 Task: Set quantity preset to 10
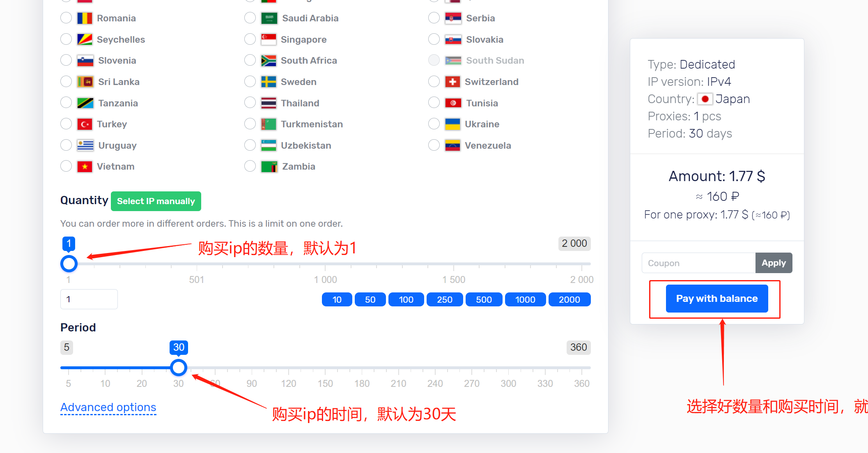(x=337, y=300)
